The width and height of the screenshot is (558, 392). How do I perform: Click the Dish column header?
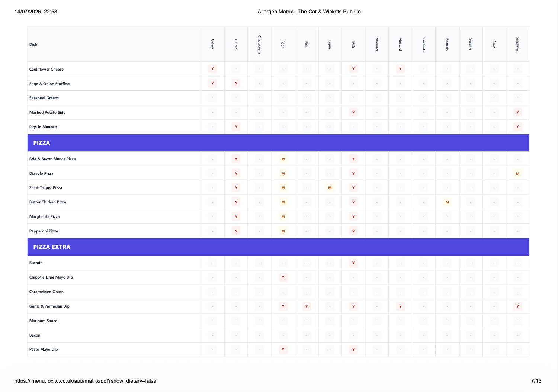click(114, 44)
